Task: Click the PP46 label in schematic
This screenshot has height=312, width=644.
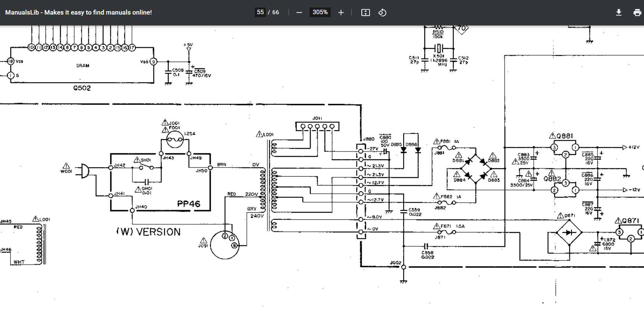Action: coord(189,204)
